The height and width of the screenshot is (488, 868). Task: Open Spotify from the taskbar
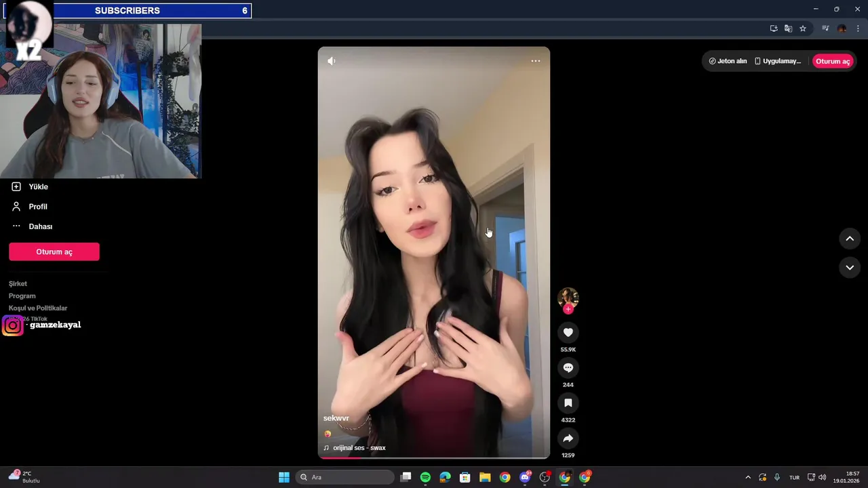click(x=425, y=477)
